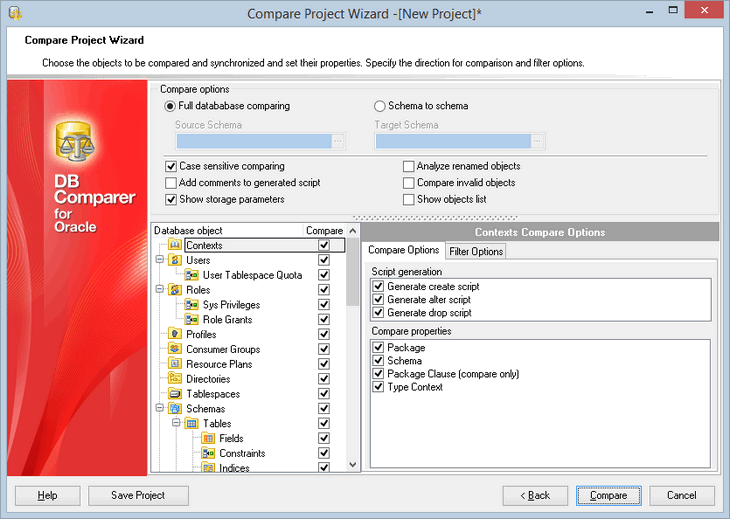This screenshot has height=519, width=730.
Task: Uncheck Schema compare property
Action: tap(378, 360)
